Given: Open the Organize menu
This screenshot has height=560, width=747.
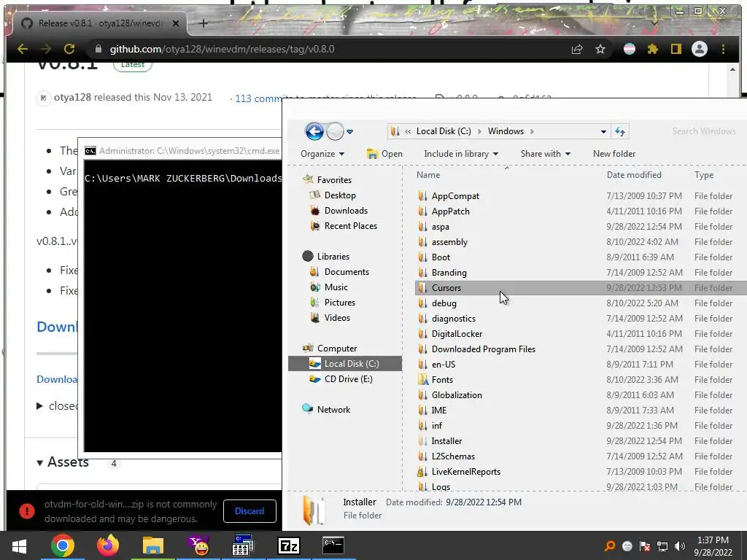Looking at the screenshot, I should click(x=322, y=154).
